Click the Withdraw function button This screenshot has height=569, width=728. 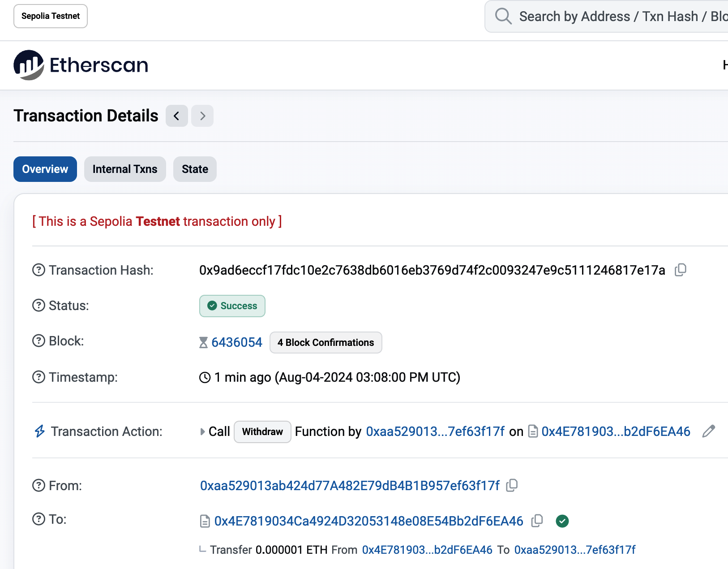coord(262,431)
